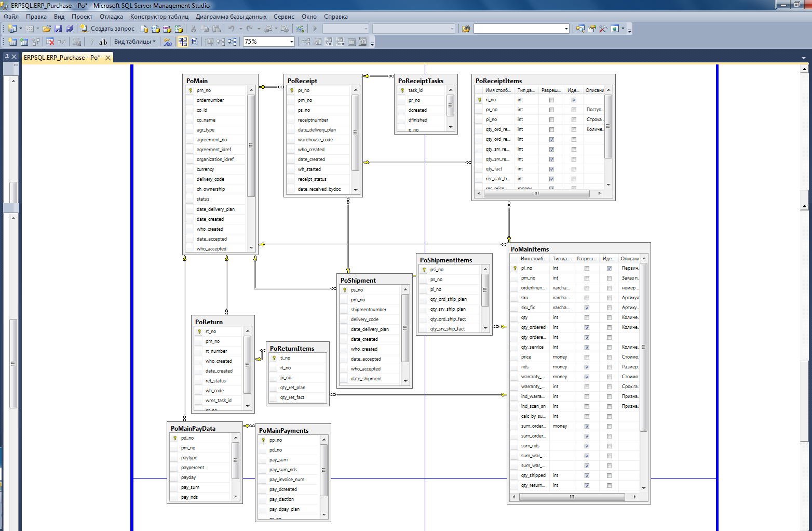Open the Диаграмма базы данных menu

pos(231,17)
